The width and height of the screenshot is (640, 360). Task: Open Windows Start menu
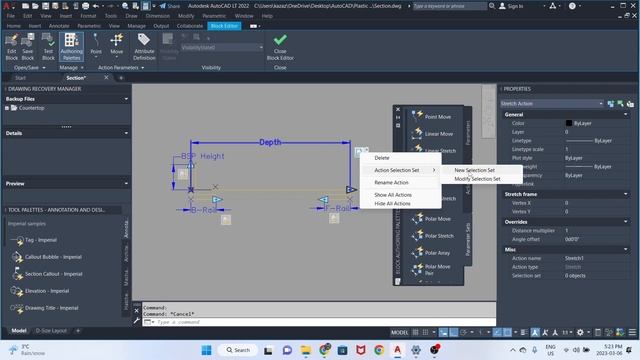[207, 350]
